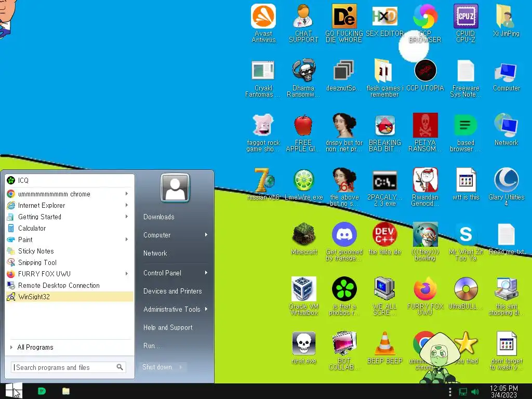532x399 pixels.
Task: Open the based browser desktop icon
Action: (x=465, y=133)
